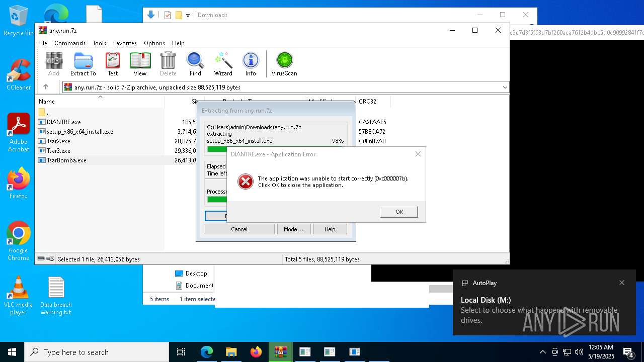
Task: Open Google Chrome desktop shortcut
Action: coord(19,241)
